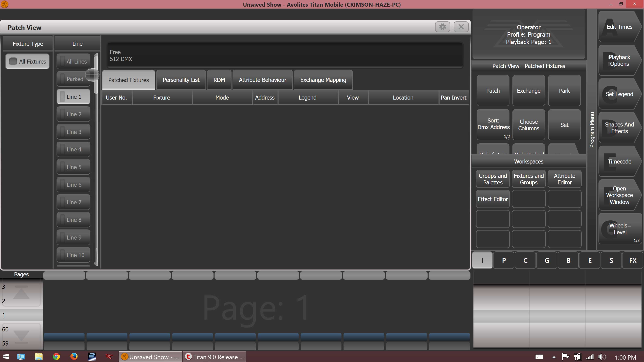
Task: Launch Chrome from the taskbar
Action: click(56, 357)
